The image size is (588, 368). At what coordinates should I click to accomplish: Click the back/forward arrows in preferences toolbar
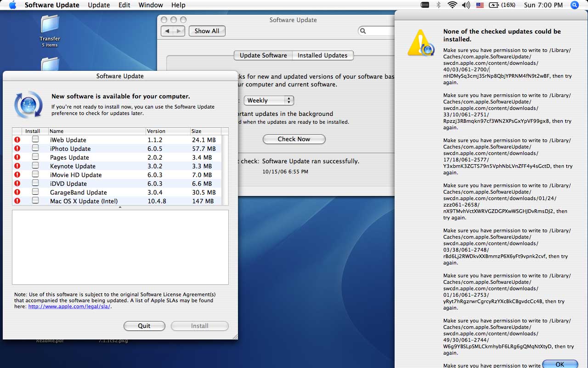173,31
